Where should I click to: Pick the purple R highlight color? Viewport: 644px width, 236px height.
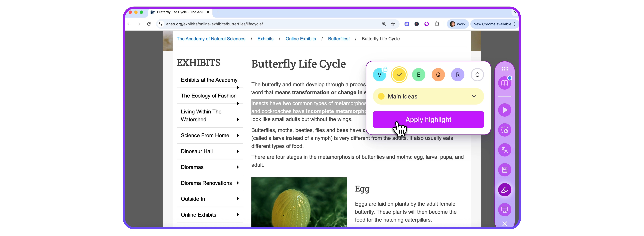tap(457, 75)
